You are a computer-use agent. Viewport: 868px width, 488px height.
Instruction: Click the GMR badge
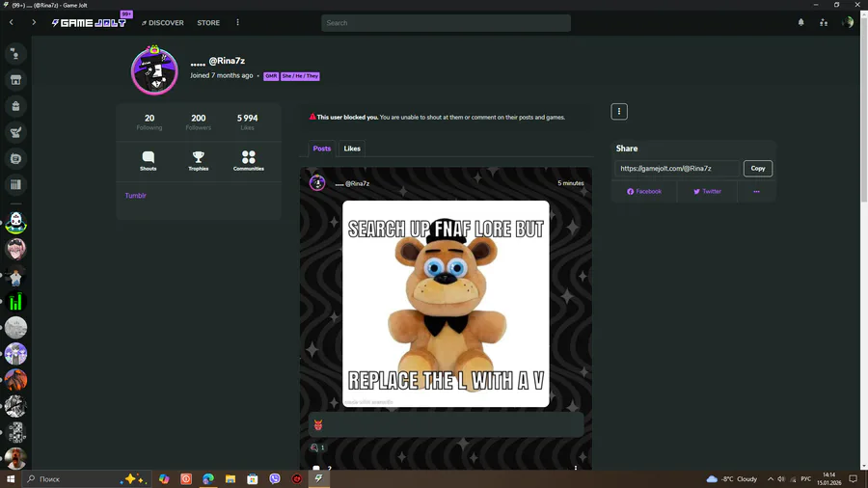pos(271,76)
